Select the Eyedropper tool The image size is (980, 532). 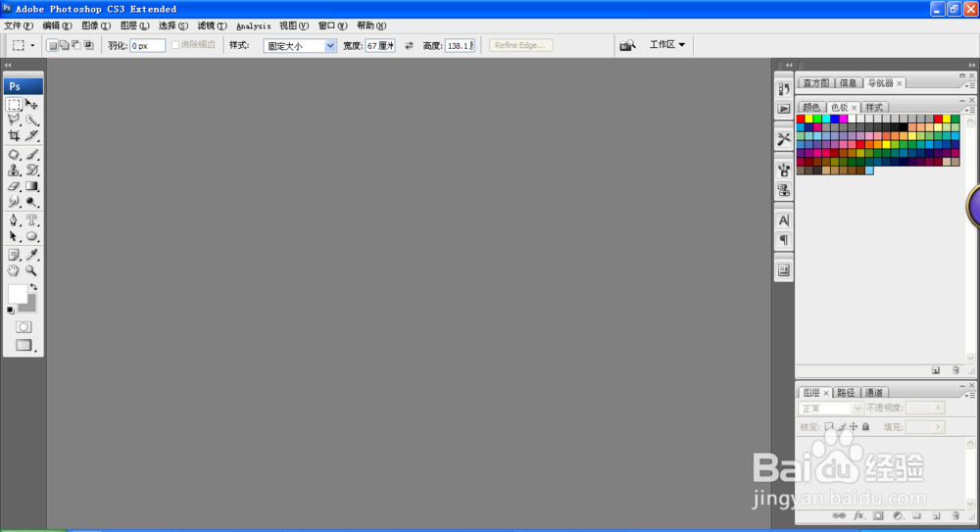click(x=32, y=255)
